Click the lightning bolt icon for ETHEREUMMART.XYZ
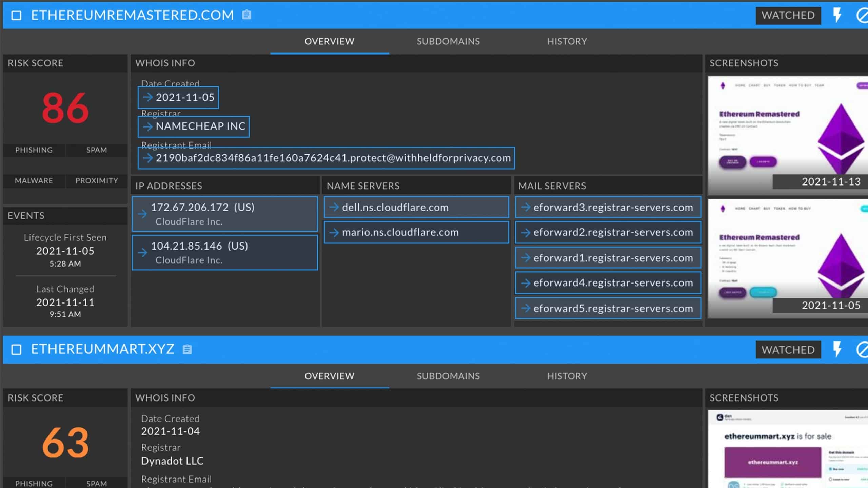Viewport: 868px width, 488px height. point(838,349)
